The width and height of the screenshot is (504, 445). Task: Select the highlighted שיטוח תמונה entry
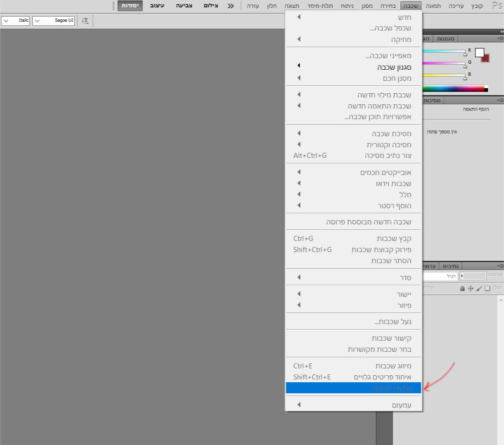(x=353, y=388)
